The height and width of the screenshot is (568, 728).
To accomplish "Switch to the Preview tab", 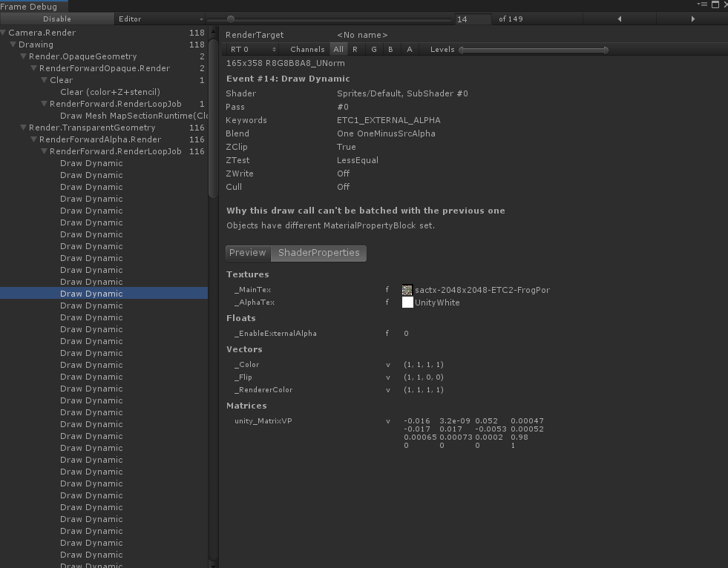I will click(248, 253).
